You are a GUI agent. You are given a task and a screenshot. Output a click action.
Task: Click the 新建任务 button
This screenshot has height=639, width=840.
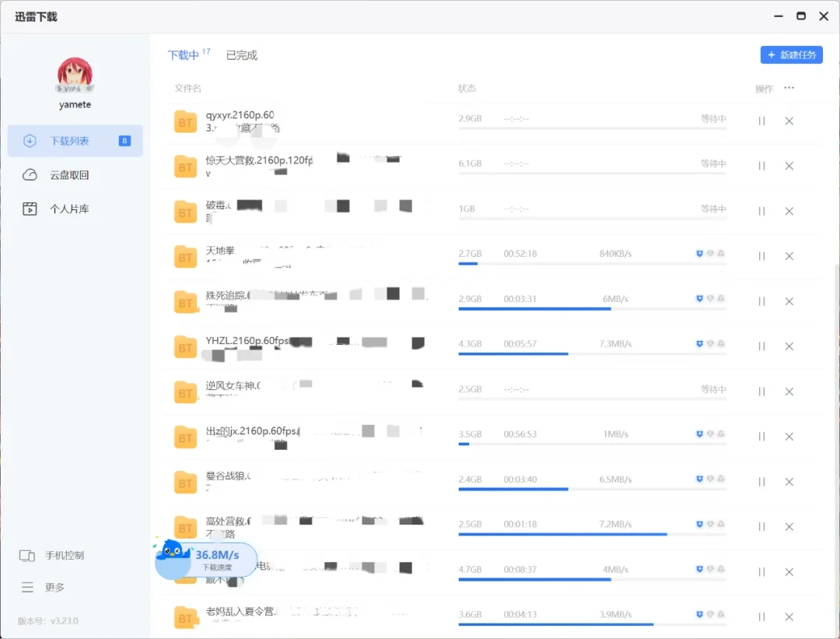(x=791, y=54)
